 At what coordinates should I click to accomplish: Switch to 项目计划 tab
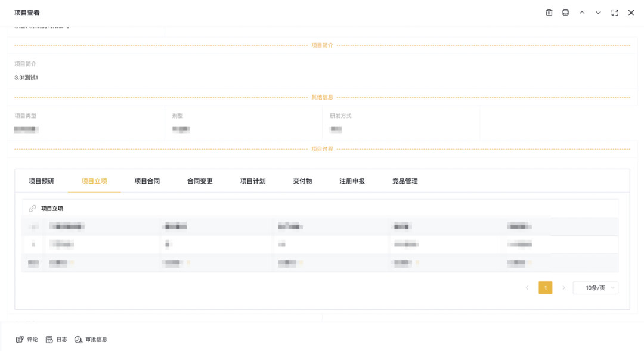[x=253, y=181]
